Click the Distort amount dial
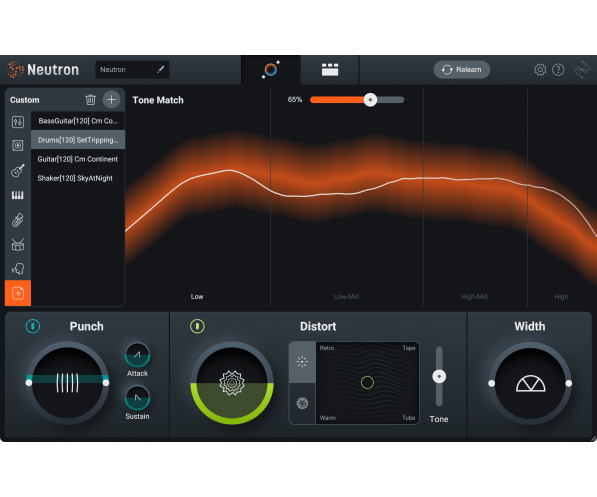 232,383
